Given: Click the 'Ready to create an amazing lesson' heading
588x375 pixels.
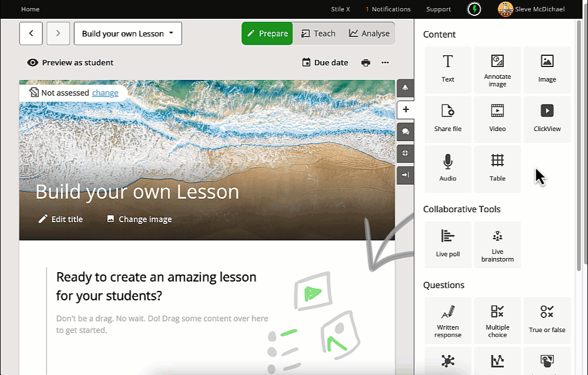Looking at the screenshot, I should coord(156,286).
